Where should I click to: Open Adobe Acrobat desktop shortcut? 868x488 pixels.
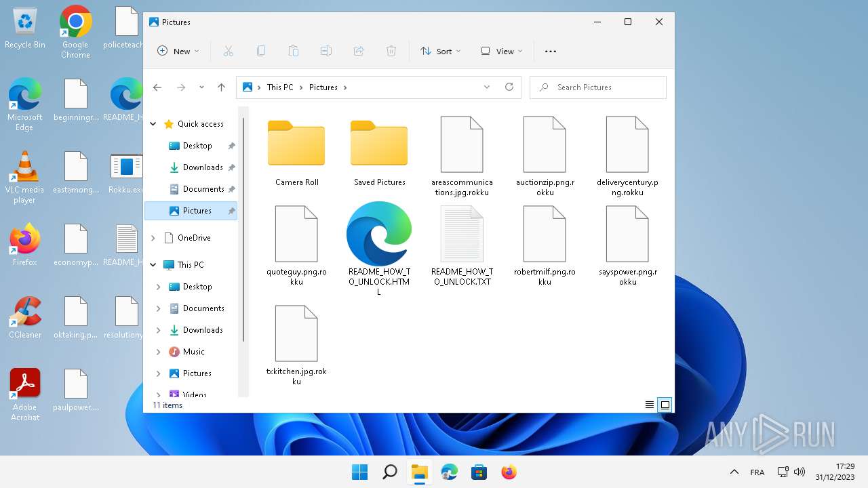[25, 394]
